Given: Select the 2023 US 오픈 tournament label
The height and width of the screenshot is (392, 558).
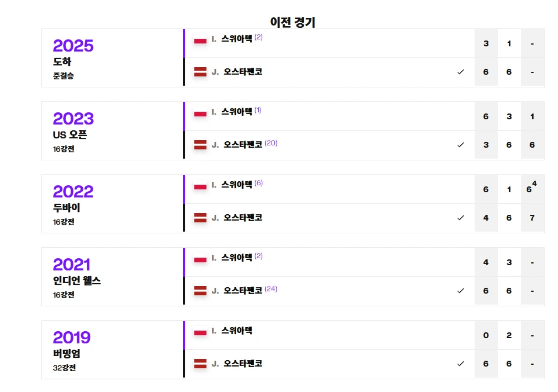Looking at the screenshot, I should [x=69, y=135].
